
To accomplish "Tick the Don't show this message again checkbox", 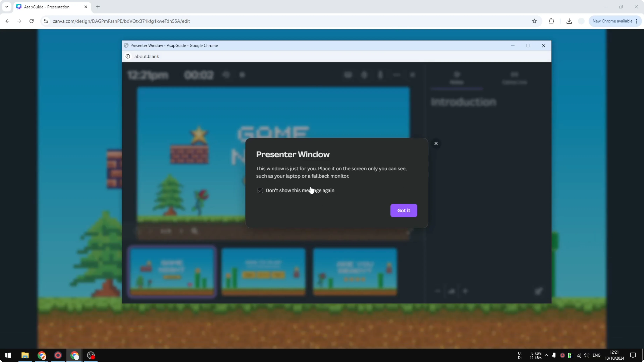I will click(260, 190).
